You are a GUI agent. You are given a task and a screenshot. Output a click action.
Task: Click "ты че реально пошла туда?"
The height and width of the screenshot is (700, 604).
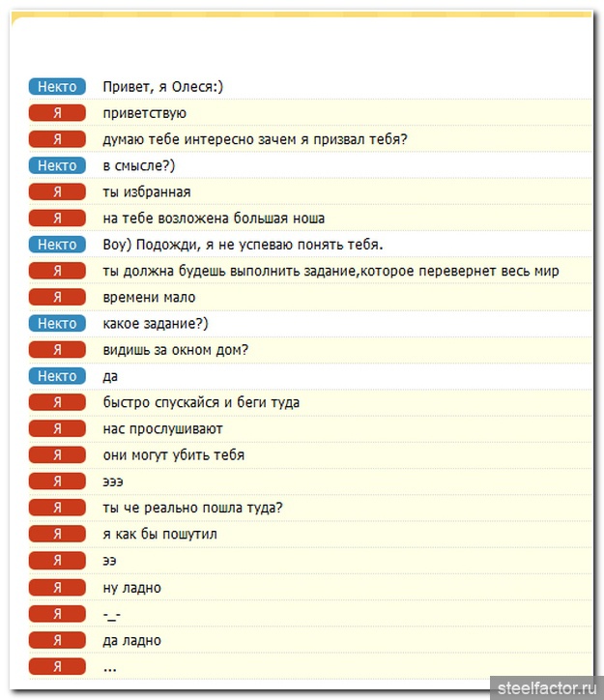(x=192, y=508)
